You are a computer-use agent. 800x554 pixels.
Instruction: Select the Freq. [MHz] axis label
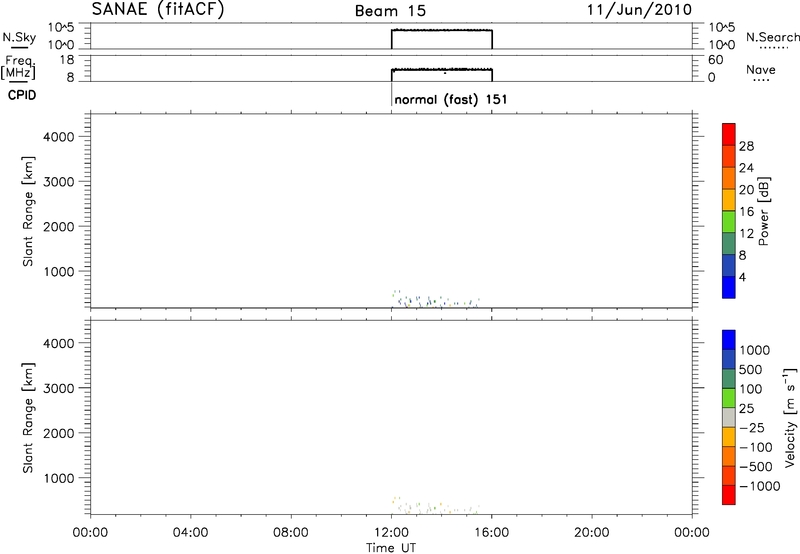pyautogui.click(x=18, y=67)
